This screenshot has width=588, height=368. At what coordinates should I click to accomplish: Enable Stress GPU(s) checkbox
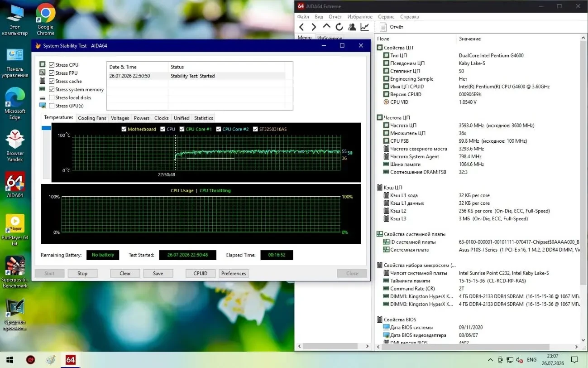[x=52, y=106]
